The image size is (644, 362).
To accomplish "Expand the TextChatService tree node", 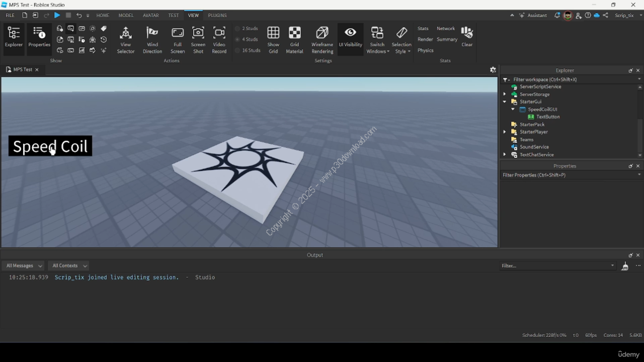I will click(x=505, y=154).
